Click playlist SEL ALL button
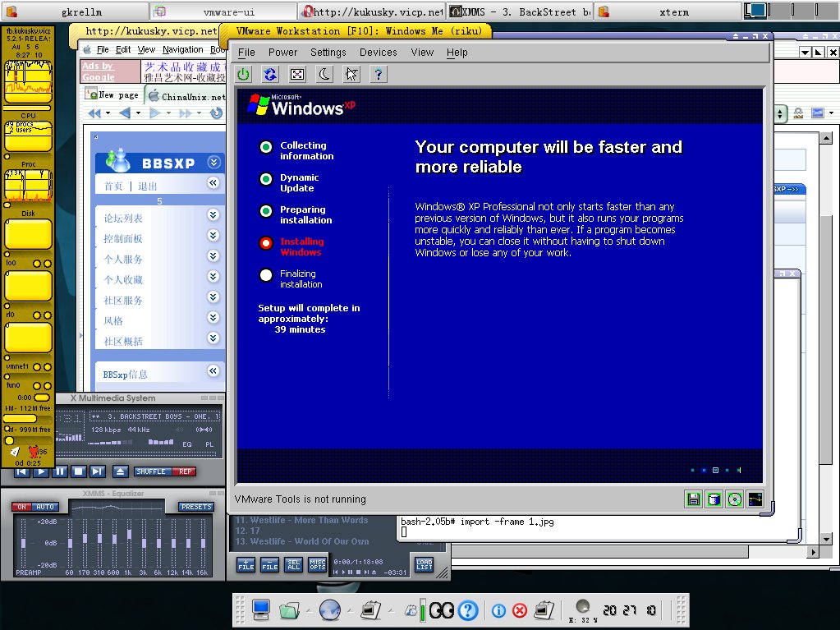 click(294, 564)
